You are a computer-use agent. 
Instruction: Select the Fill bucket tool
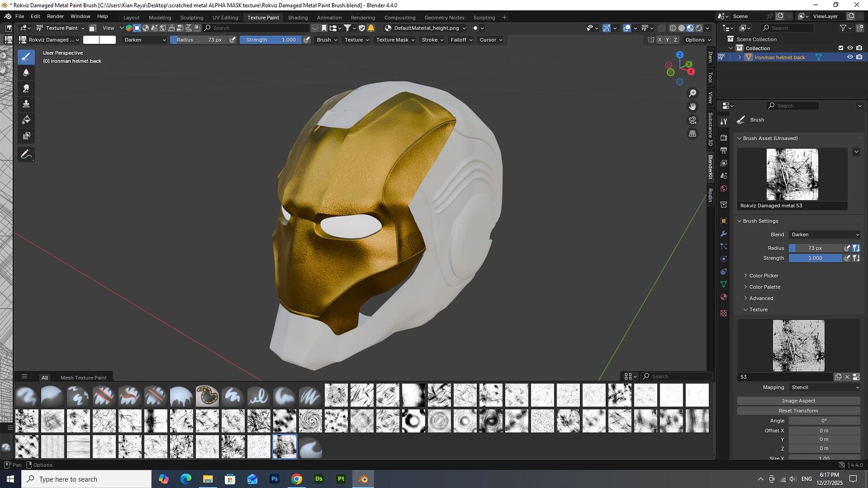click(x=26, y=120)
